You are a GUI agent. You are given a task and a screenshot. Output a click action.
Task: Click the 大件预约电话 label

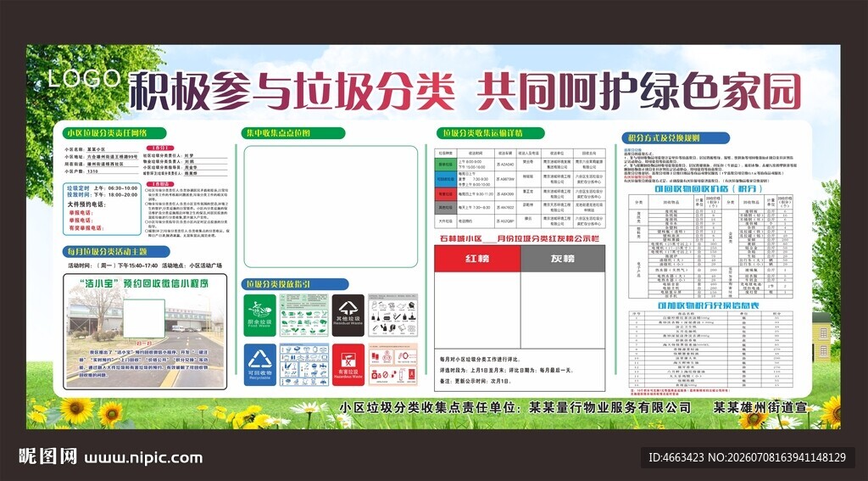point(87,204)
